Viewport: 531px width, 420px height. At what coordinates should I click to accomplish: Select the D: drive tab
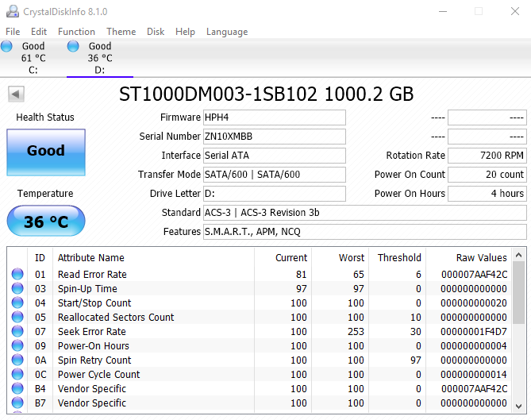click(100, 58)
